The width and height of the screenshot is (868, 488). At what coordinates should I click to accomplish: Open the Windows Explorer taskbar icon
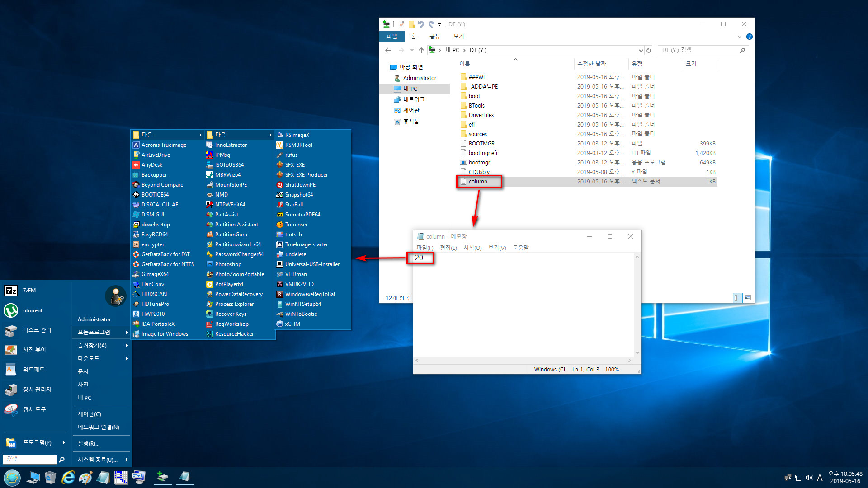point(33,477)
